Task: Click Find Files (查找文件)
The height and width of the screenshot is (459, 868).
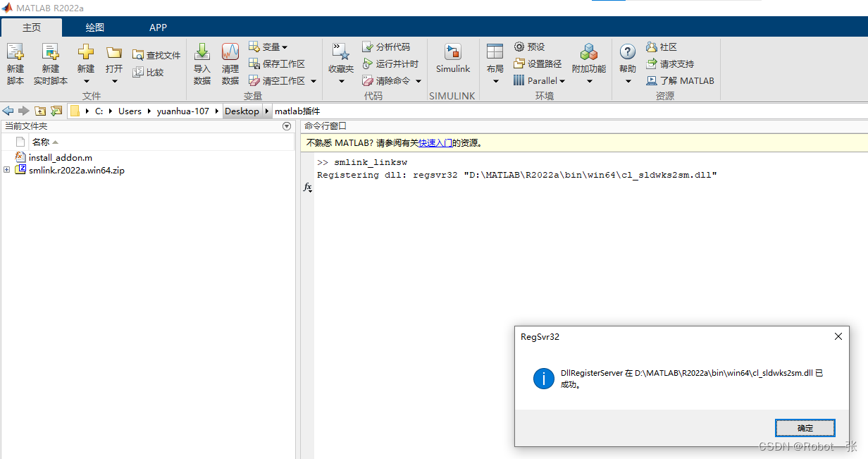Action: [156, 55]
